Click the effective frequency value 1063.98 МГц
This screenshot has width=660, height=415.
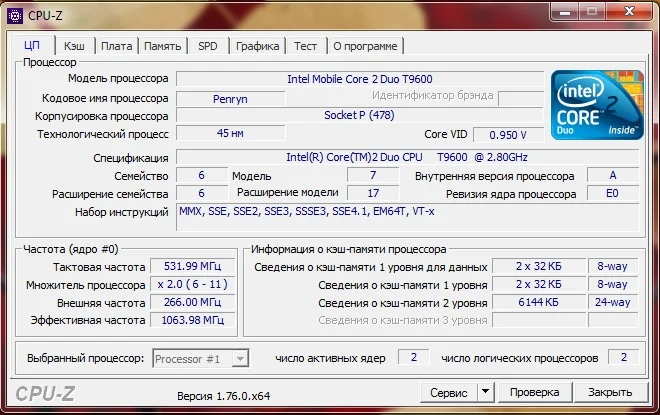[x=192, y=320]
